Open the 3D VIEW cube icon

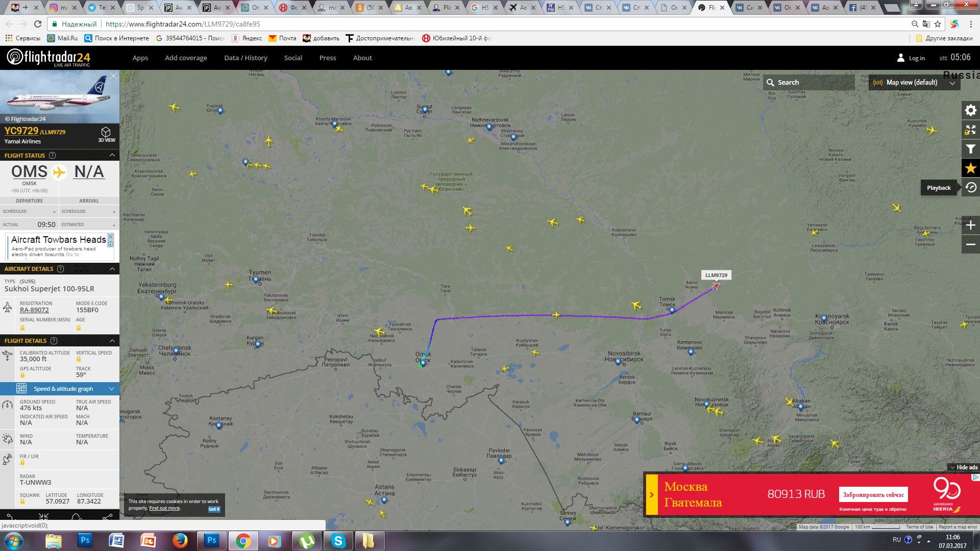(x=106, y=134)
